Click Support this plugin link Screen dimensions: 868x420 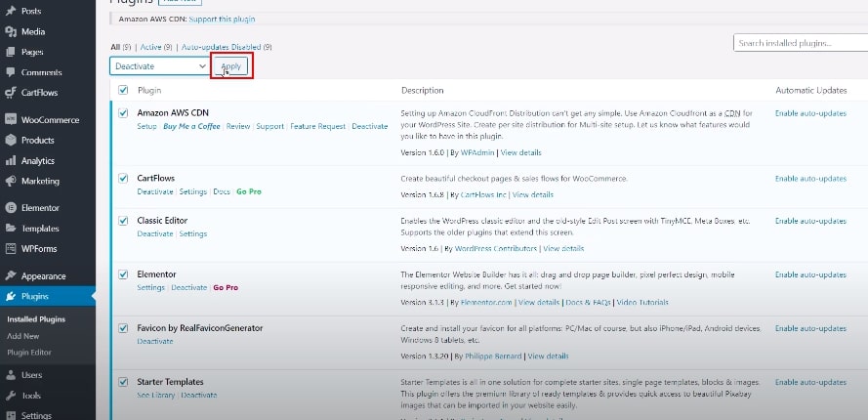222,19
